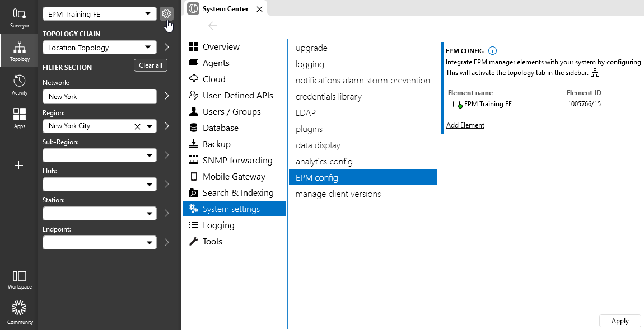This screenshot has width=644, height=330.
Task: Click the Element name column header
Action: pos(470,93)
